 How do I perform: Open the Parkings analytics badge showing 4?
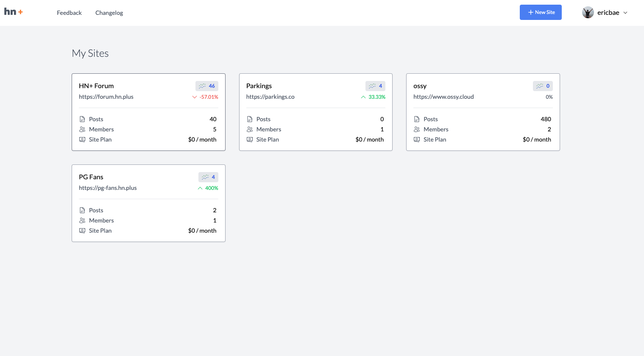(x=376, y=86)
